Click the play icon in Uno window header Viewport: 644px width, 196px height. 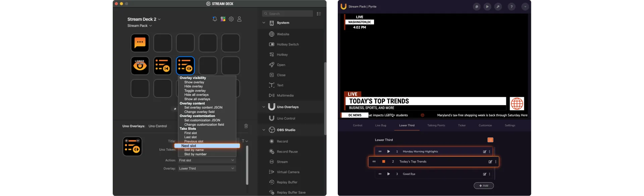(487, 6)
